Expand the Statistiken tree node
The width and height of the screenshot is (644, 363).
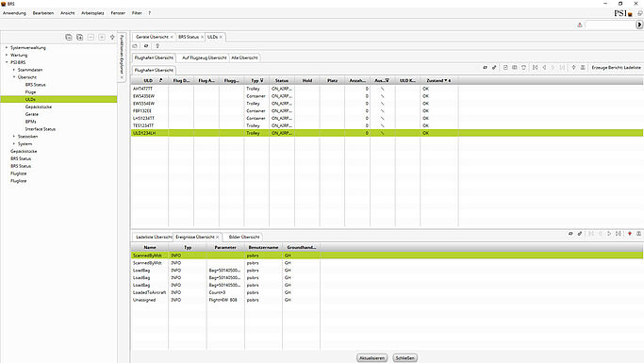(14, 137)
